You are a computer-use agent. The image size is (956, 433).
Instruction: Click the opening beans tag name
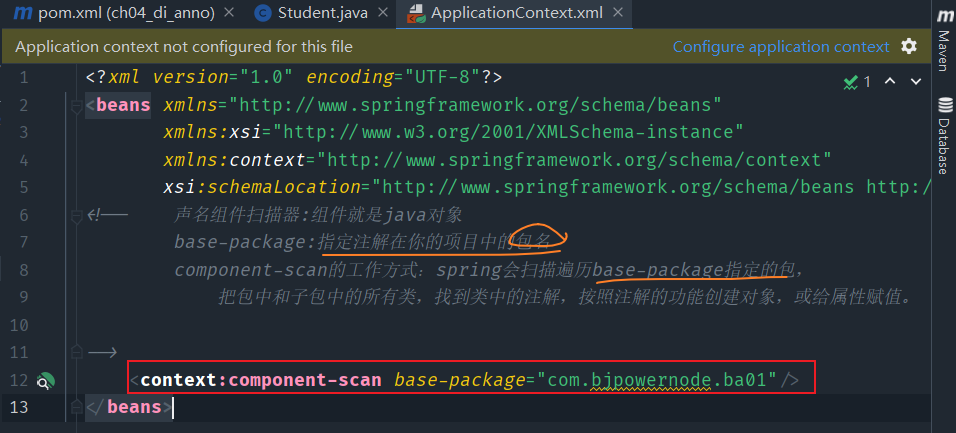pyautogui.click(x=123, y=105)
